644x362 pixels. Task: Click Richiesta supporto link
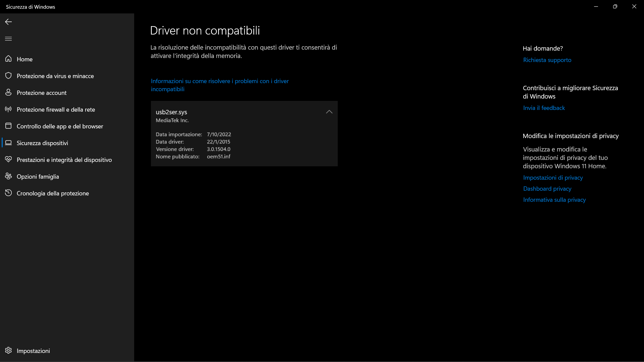(x=547, y=60)
